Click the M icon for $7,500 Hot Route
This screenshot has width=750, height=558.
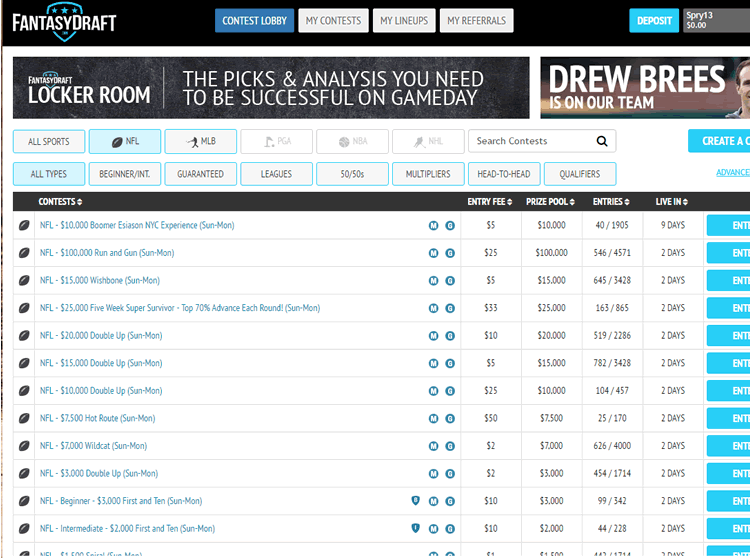[x=433, y=419]
